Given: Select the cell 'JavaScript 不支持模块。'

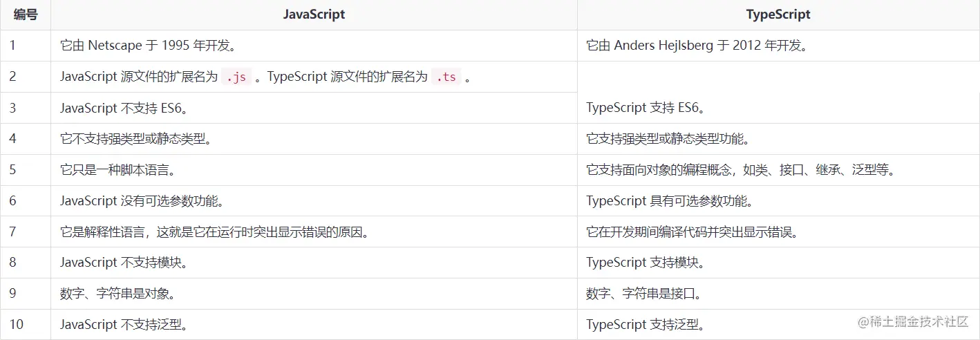Looking at the screenshot, I should pyautogui.click(x=314, y=263).
